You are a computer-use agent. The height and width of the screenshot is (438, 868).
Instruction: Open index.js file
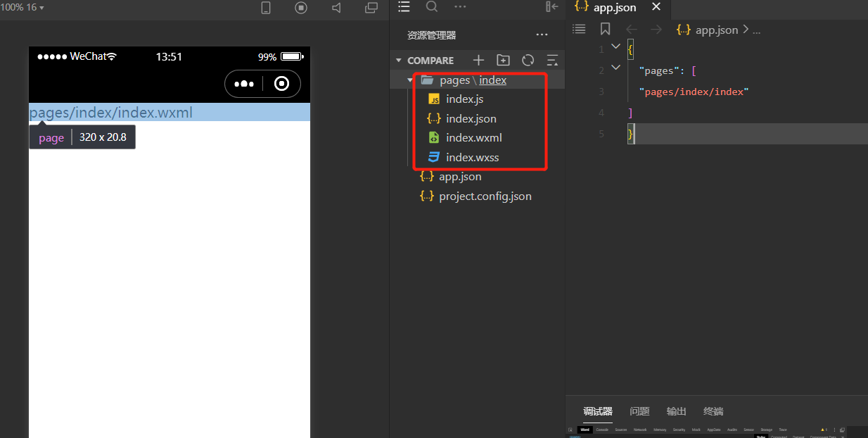(x=464, y=99)
